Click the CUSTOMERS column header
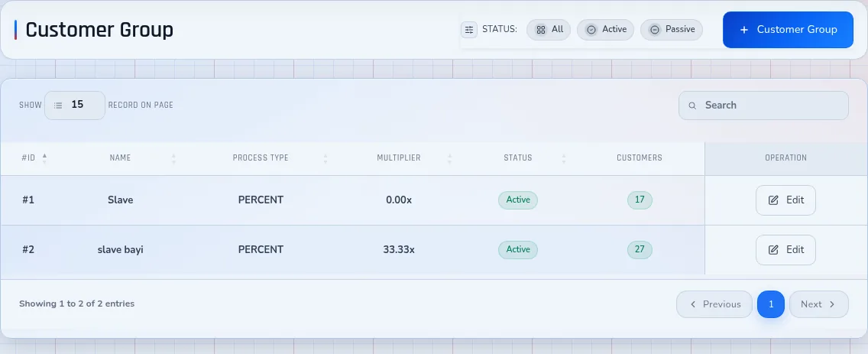The image size is (868, 354). [x=640, y=158]
